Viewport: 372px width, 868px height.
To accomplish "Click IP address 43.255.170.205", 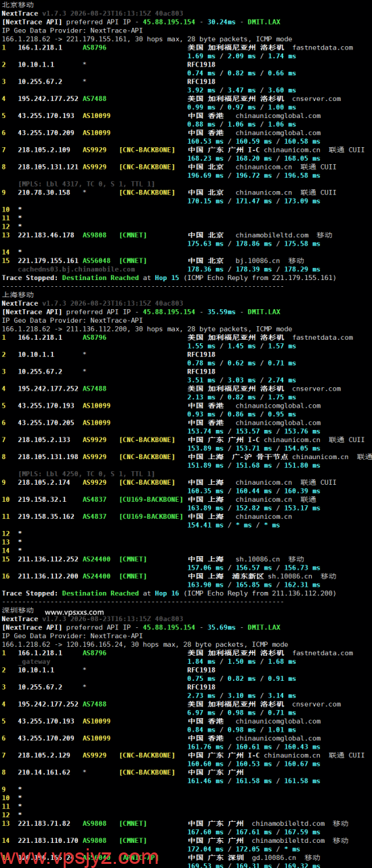I will (46, 422).
